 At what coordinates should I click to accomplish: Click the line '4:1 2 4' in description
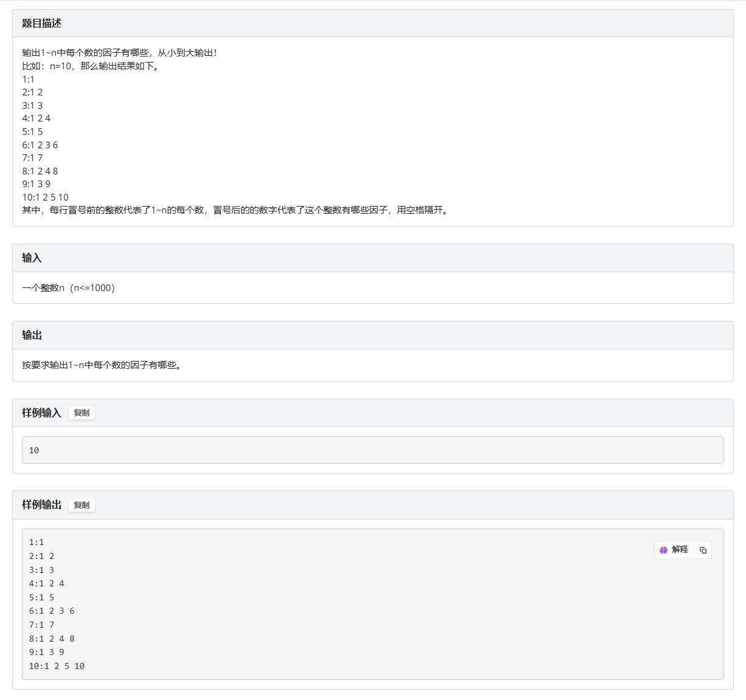coord(36,118)
